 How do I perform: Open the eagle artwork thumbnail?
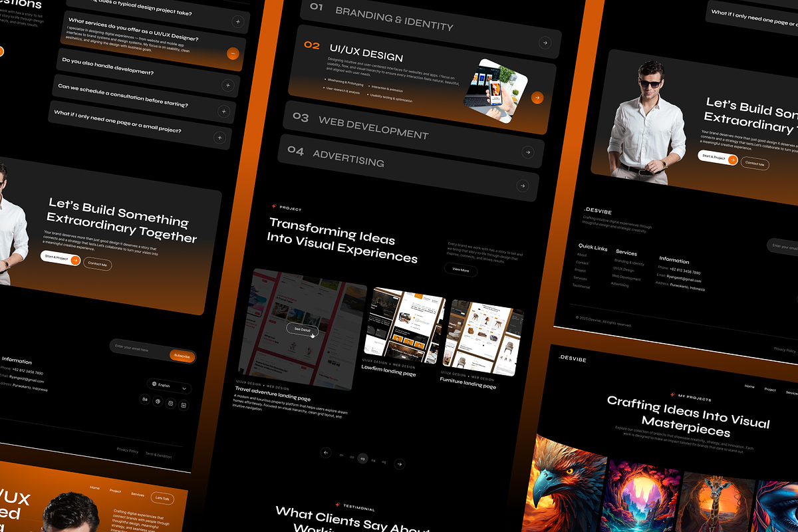tap(565, 483)
